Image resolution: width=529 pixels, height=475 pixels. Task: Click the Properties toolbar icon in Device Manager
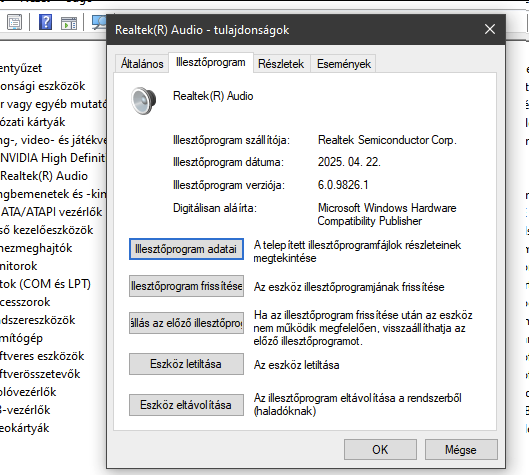coord(15,22)
